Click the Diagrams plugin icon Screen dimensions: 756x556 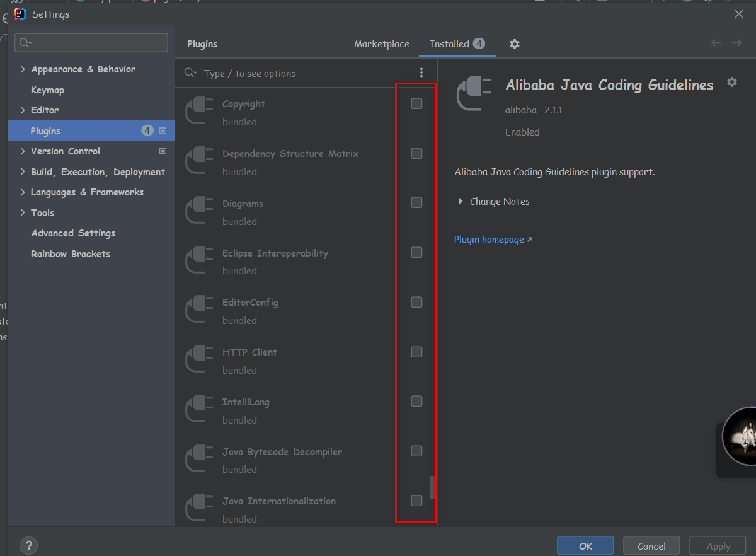199,211
